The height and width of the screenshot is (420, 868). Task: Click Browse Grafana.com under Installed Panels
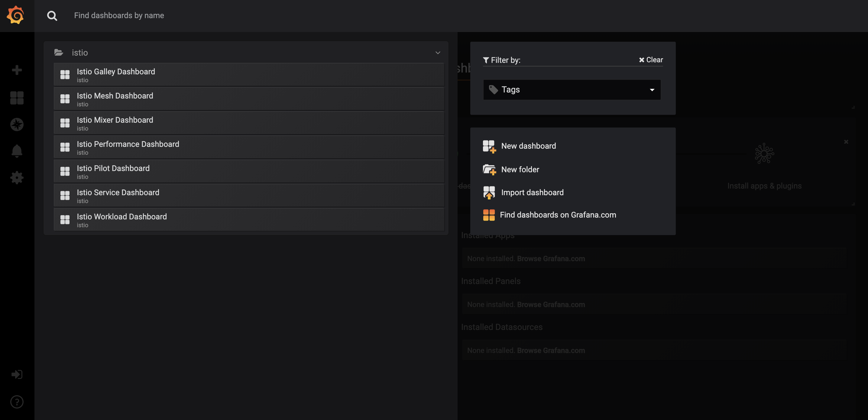point(551,305)
